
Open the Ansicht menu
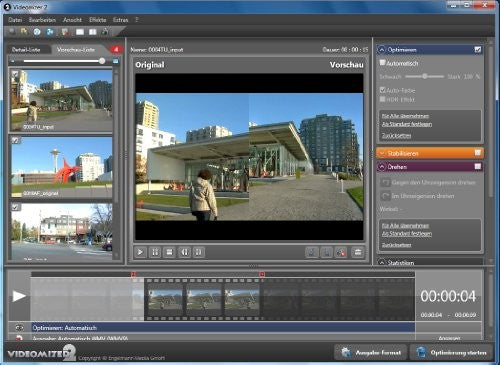[x=72, y=20]
